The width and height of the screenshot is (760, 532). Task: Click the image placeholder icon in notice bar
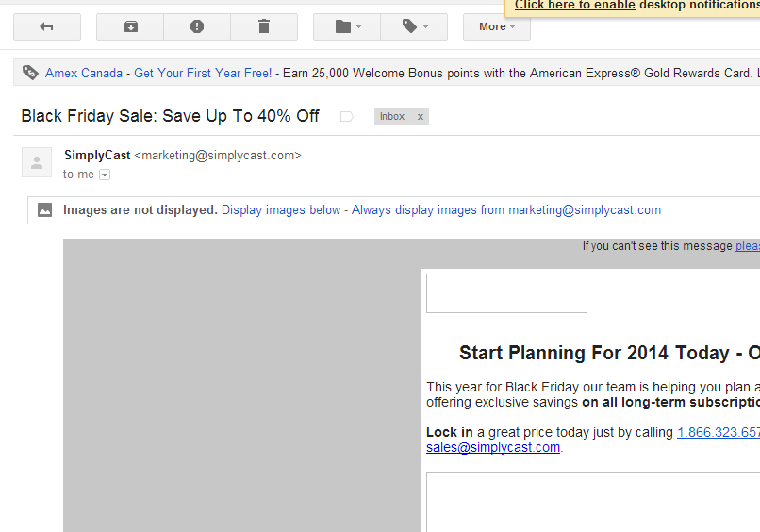click(44, 210)
